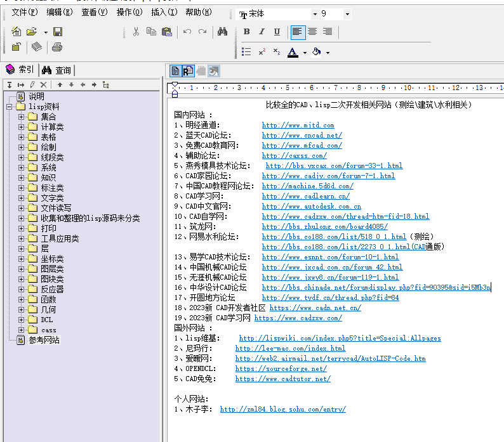Expand the 反应器 folder
The width and height of the screenshot is (504, 442).
[21, 289]
